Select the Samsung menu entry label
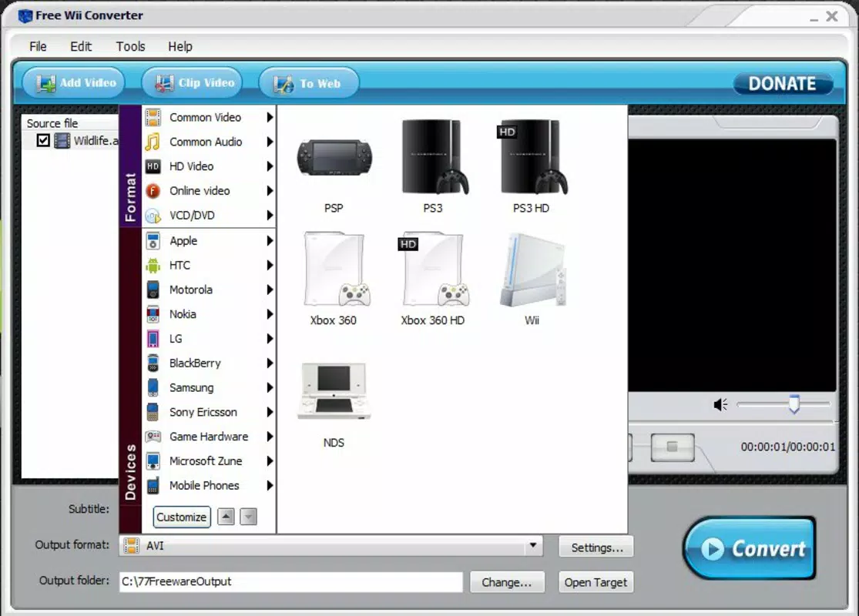Viewport: 859px width, 616px height. pos(191,387)
